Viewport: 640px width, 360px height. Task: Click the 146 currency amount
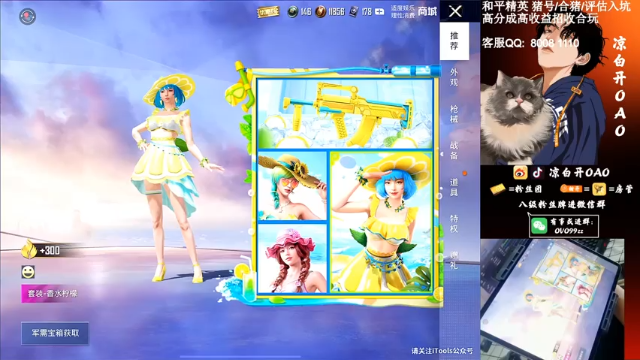click(x=306, y=12)
